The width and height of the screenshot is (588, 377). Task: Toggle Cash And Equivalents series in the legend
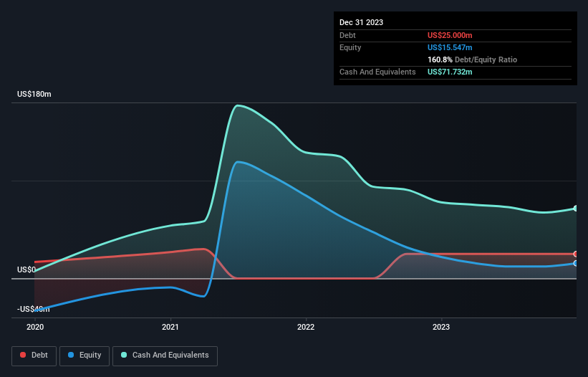[x=165, y=355]
